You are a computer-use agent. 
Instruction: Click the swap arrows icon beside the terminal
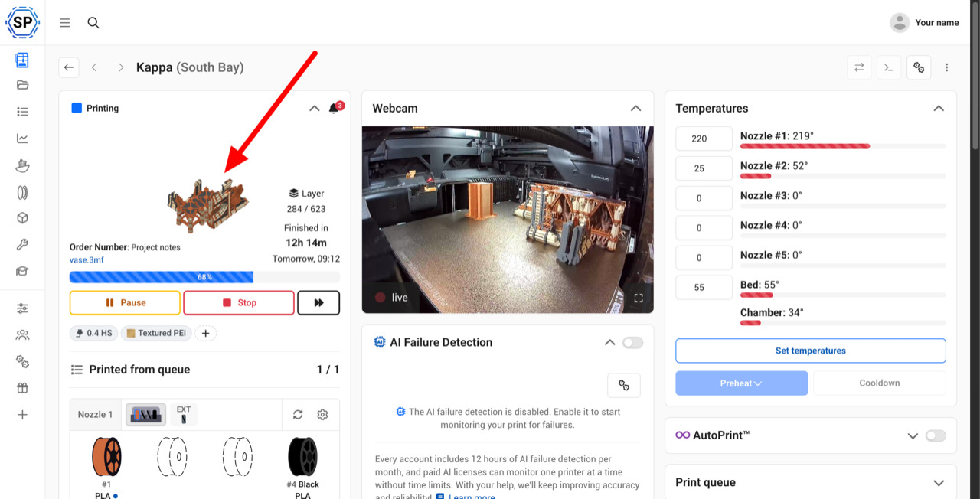[x=859, y=67]
